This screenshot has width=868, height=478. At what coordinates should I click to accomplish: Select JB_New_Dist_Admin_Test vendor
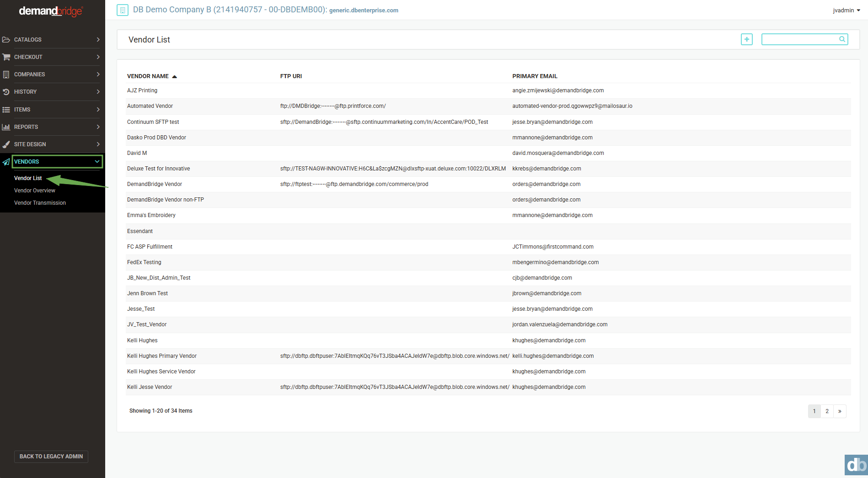click(x=488, y=278)
